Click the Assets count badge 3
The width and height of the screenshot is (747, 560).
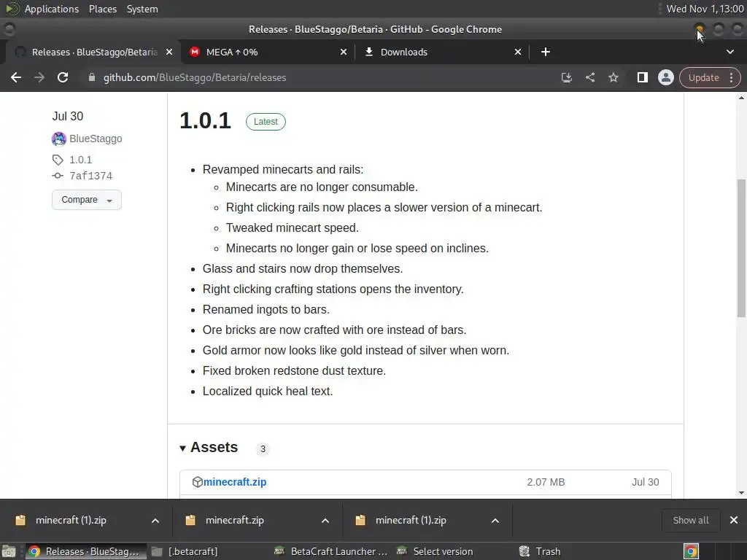(x=263, y=448)
